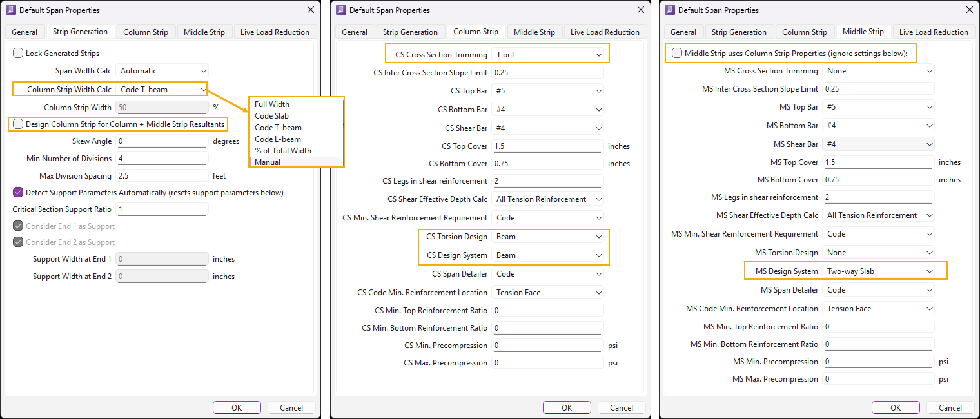Click the Min Number of Divisions field
The image size is (980, 419).
(162, 159)
